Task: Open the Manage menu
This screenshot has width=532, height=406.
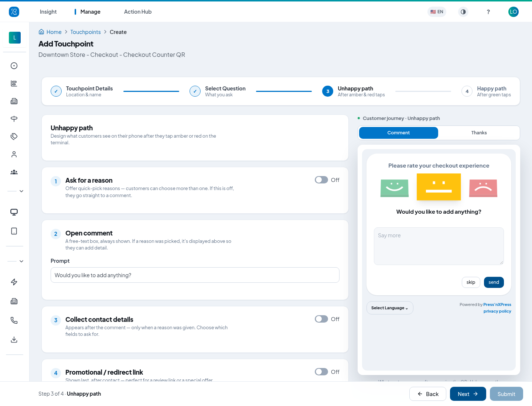Action: click(x=91, y=12)
